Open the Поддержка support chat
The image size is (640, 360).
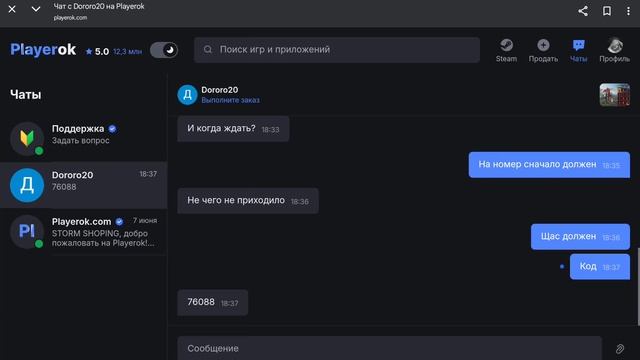click(x=84, y=138)
